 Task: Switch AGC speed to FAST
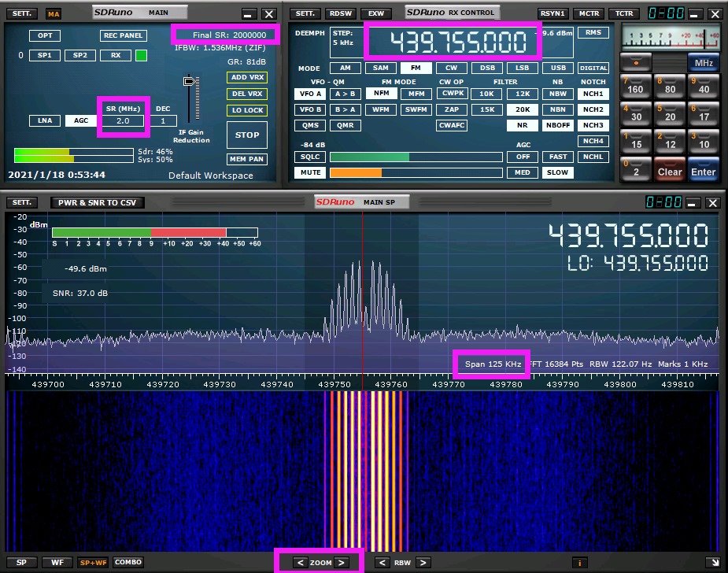click(x=557, y=157)
